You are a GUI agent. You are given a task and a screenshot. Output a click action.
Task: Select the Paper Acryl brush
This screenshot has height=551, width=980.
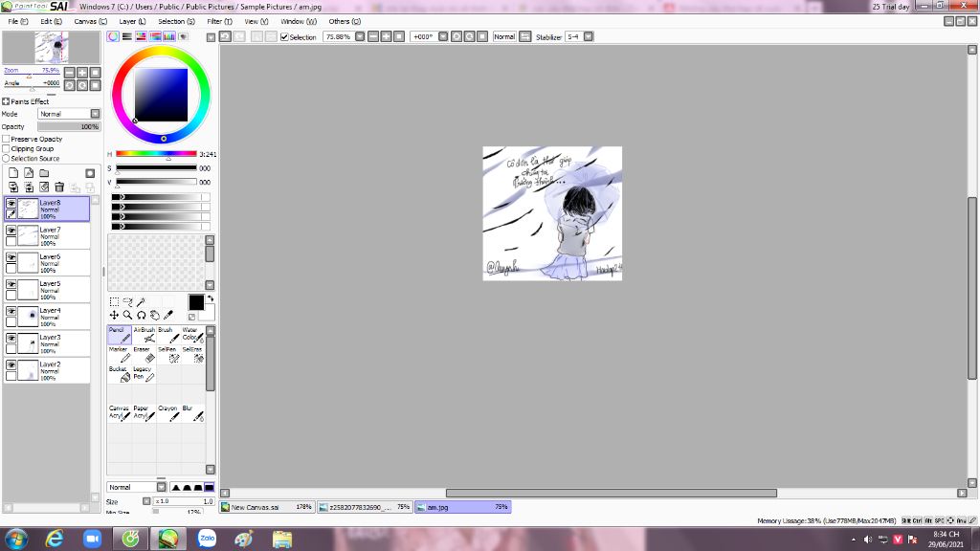144,413
